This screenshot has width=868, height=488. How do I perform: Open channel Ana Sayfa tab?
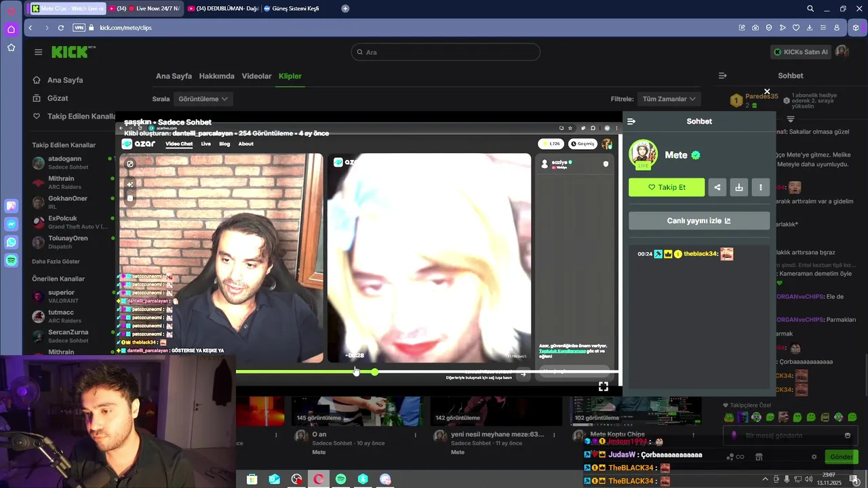tap(174, 76)
